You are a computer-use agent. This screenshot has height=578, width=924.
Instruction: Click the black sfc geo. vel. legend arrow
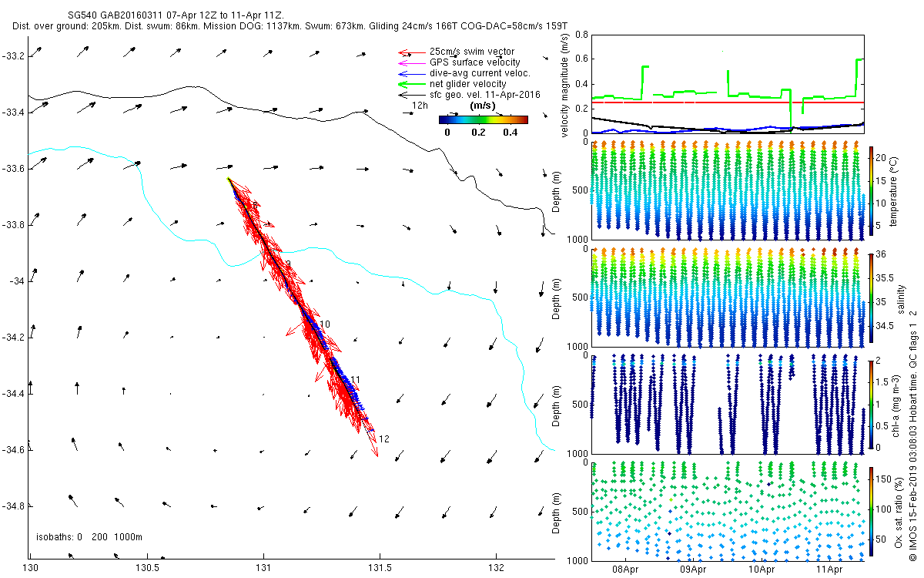coord(411,95)
